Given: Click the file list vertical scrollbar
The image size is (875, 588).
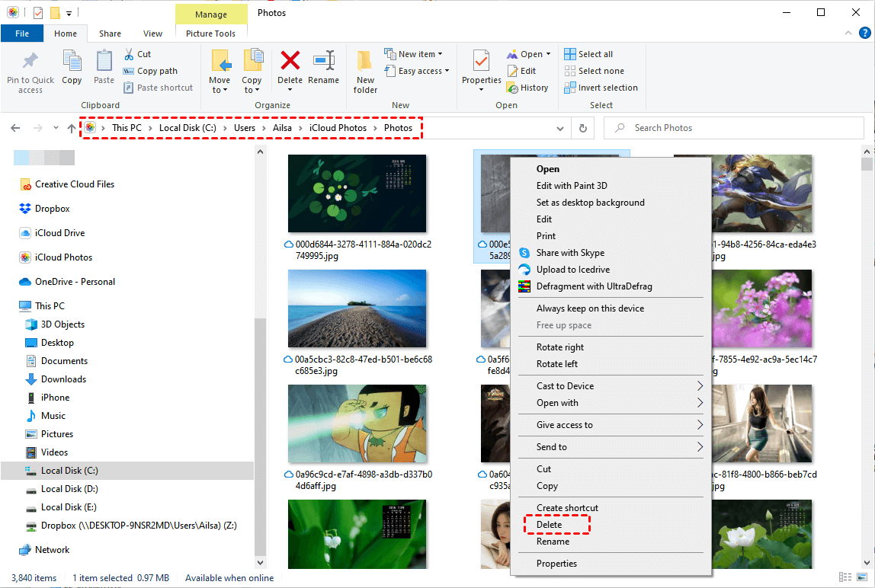Looking at the screenshot, I should click(x=867, y=343).
